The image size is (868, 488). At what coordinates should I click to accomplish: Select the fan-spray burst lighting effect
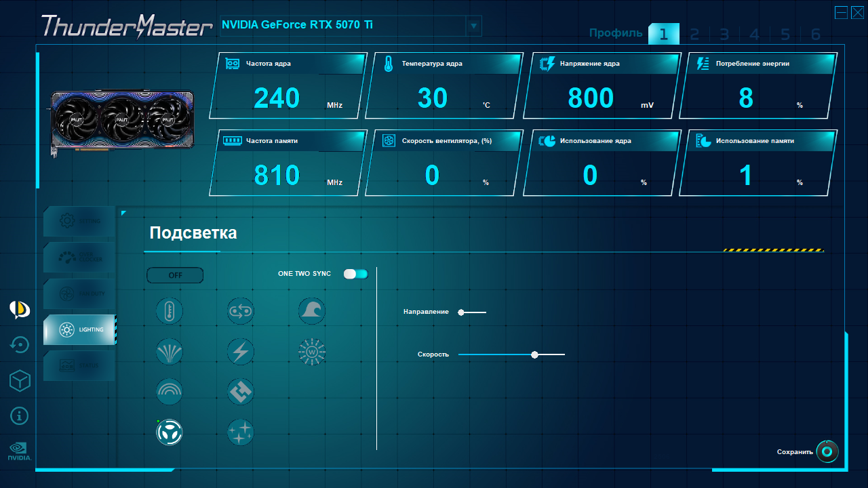coord(170,352)
